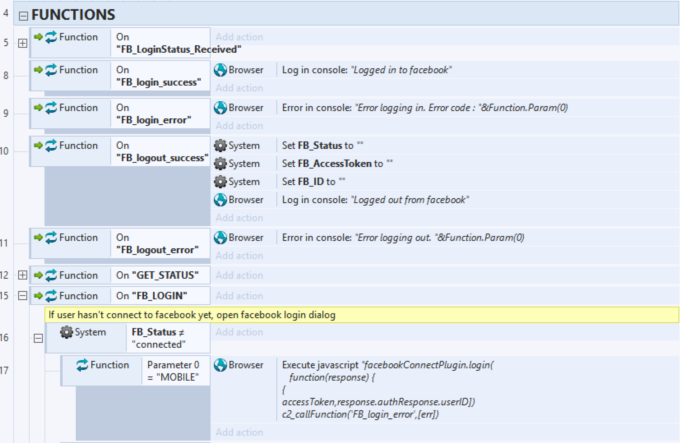Select event number 8 in margin

(6, 76)
